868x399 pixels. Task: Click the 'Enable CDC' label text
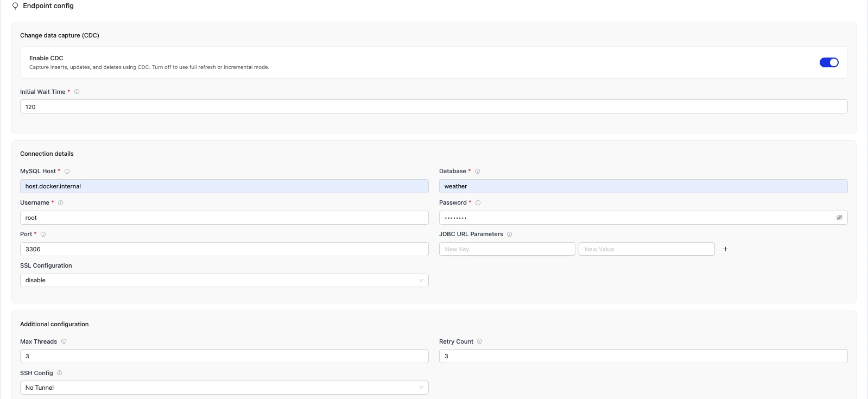pos(46,58)
